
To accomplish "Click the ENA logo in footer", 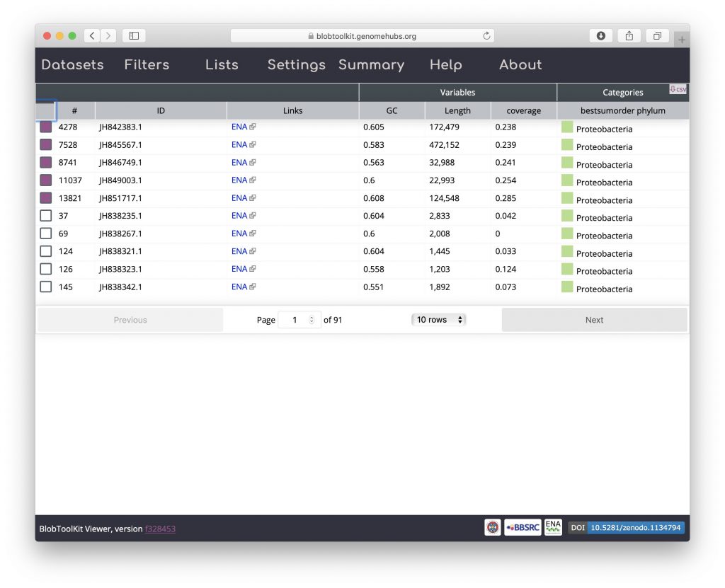I will pos(553,527).
